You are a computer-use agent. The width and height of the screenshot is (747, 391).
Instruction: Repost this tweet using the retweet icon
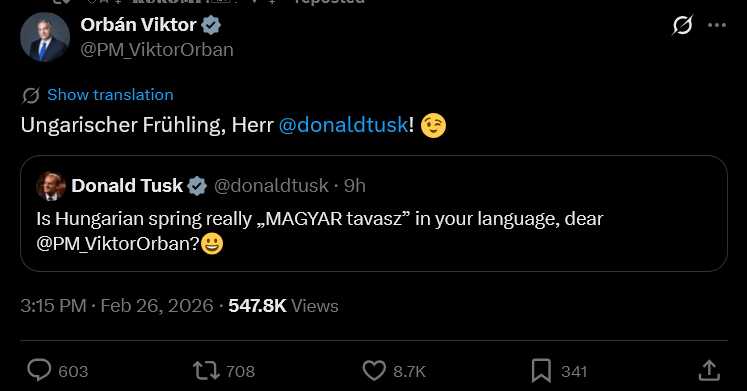[206, 371]
